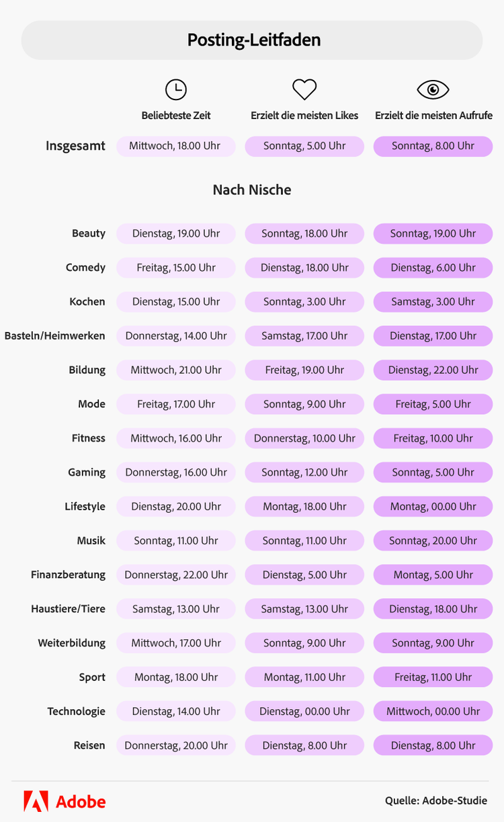Click the clock icon above Beliebteste Zeit
The width and height of the screenshot is (504, 822).
(x=176, y=89)
